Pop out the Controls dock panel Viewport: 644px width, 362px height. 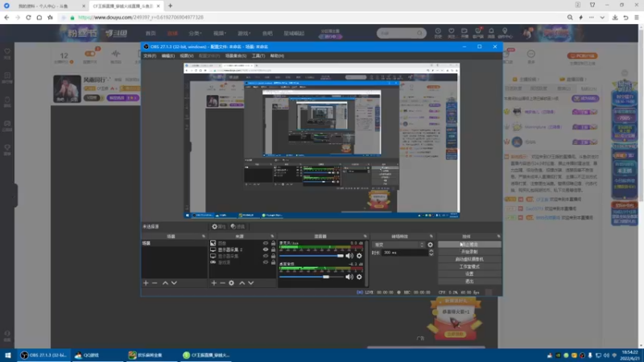[498, 237]
